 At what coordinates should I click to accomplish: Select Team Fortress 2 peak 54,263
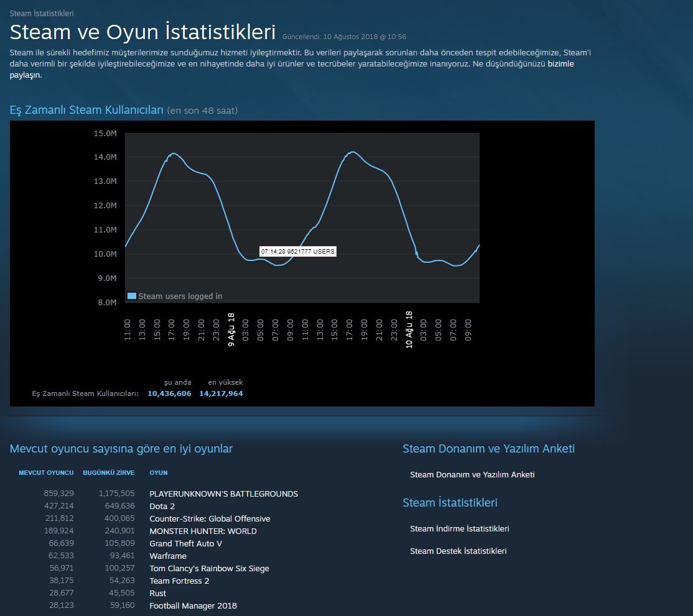coord(122,580)
